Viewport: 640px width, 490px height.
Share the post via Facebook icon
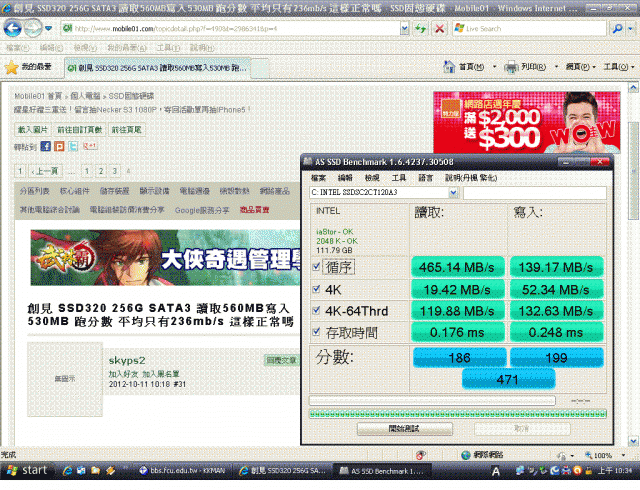click(x=45, y=146)
